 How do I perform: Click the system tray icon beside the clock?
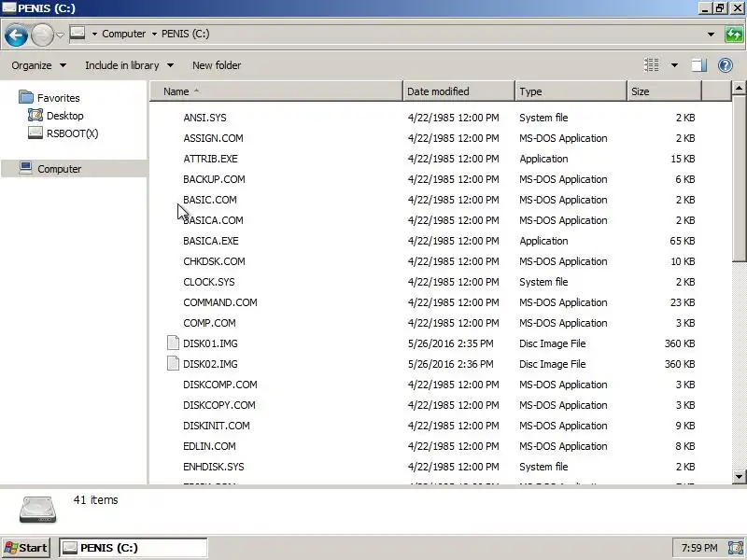[736, 548]
